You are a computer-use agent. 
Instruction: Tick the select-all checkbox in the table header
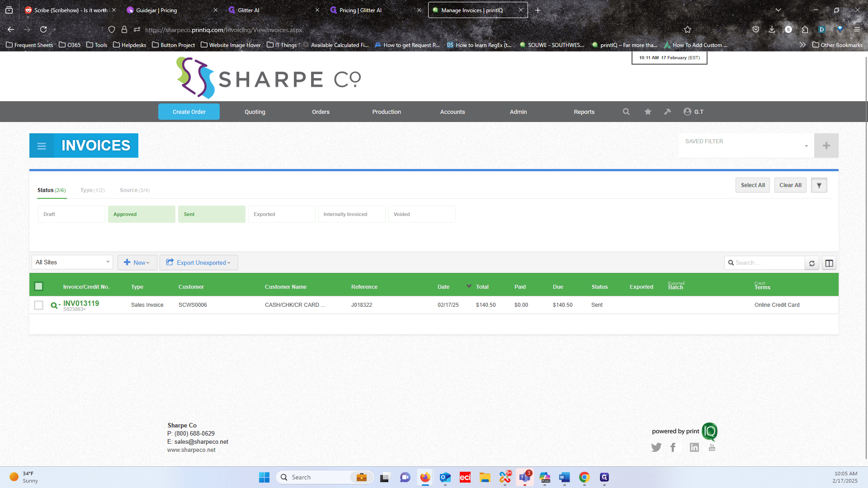pos(39,286)
